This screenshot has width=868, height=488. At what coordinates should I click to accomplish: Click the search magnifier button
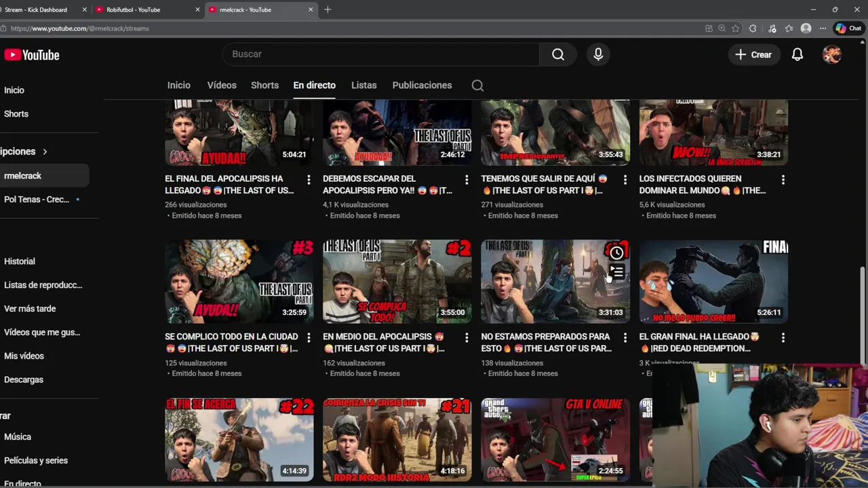(x=558, y=54)
